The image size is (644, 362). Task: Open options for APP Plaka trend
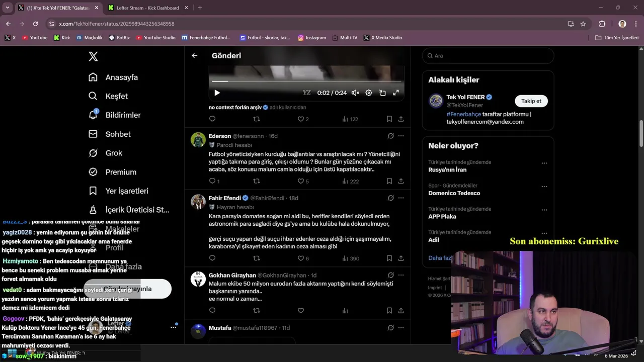tap(544, 210)
